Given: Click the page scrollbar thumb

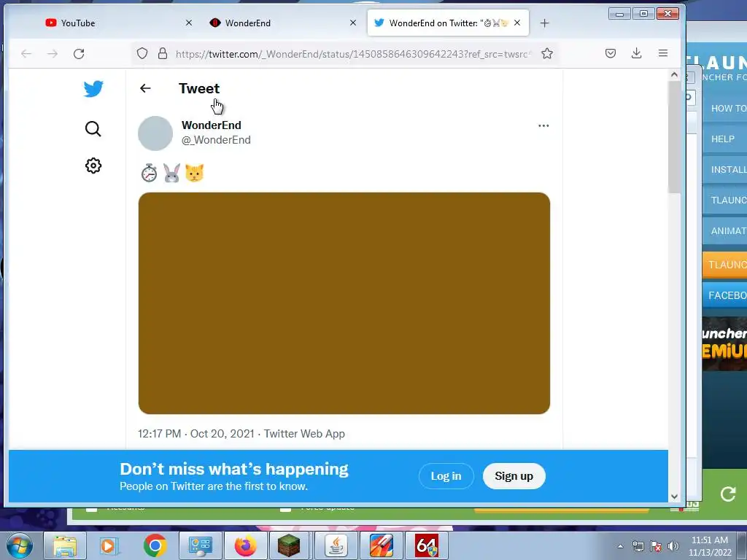Looking at the screenshot, I should click(674, 137).
